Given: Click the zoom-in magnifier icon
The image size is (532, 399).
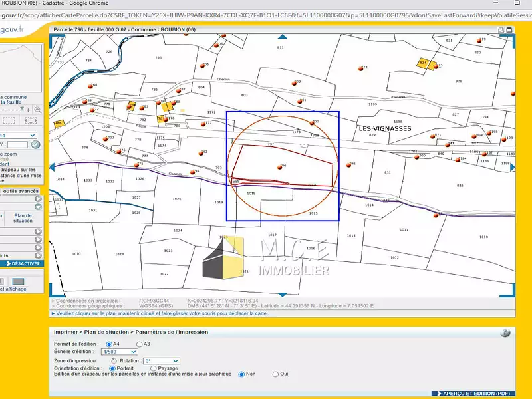Looking at the screenshot, I should click(x=37, y=110).
